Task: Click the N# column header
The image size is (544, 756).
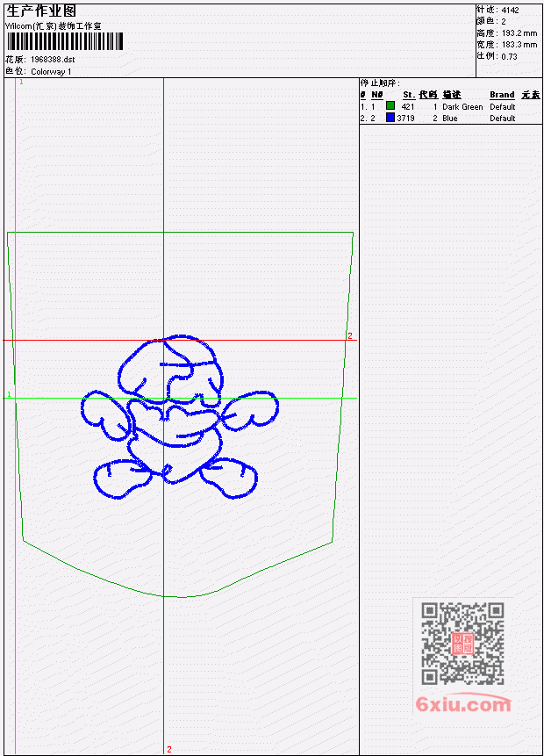Action: [x=377, y=95]
